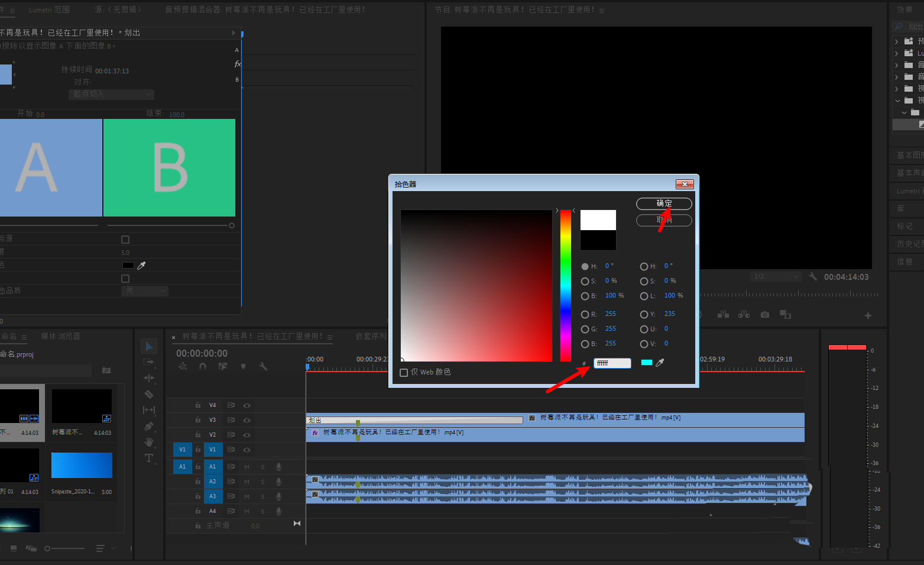Screen dimensions: 924x565
Task: Open the timeline sequence panel menu
Action: [x=330, y=337]
